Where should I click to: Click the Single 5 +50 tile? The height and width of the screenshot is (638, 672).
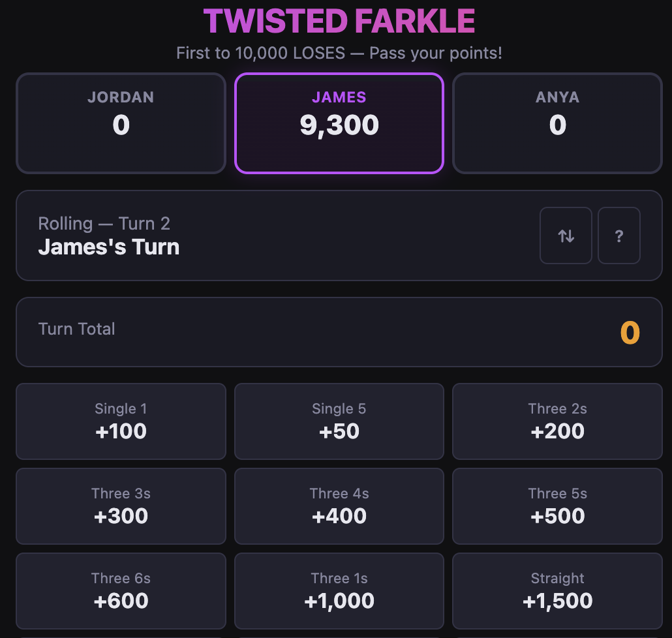click(339, 421)
